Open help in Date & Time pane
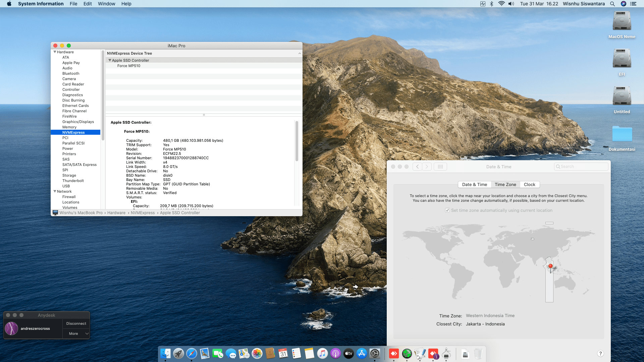644x362 pixels. coord(600,353)
